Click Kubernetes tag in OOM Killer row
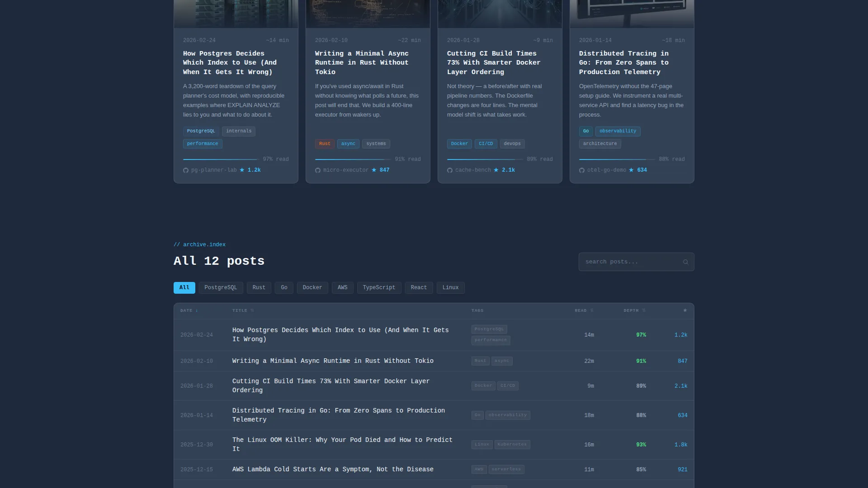The width and height of the screenshot is (868, 488). coord(512,445)
